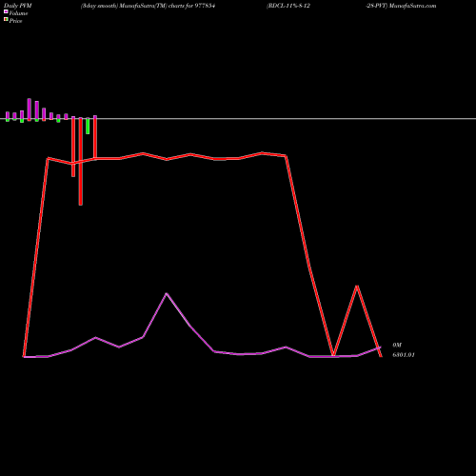Click the 'Daily PVM' title text
This screenshot has height=476, width=476.
pos(18,6)
